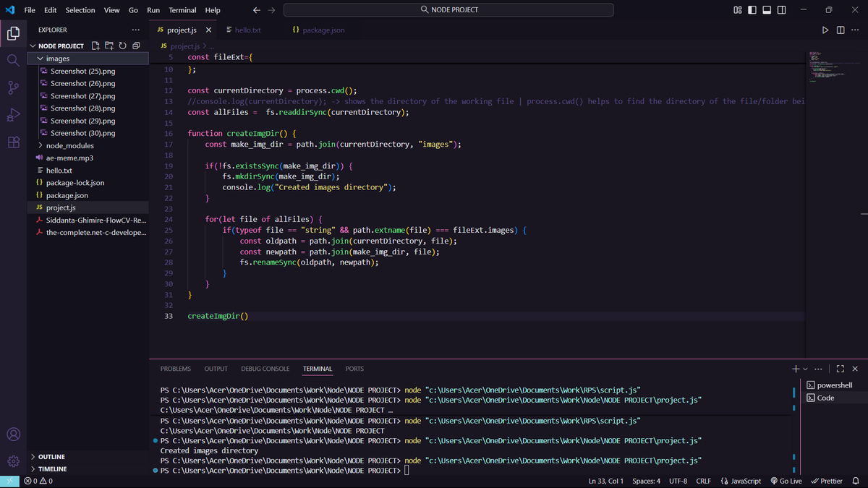This screenshot has height=488, width=868.
Task: Click Prettier in status bar
Action: pyautogui.click(x=827, y=481)
